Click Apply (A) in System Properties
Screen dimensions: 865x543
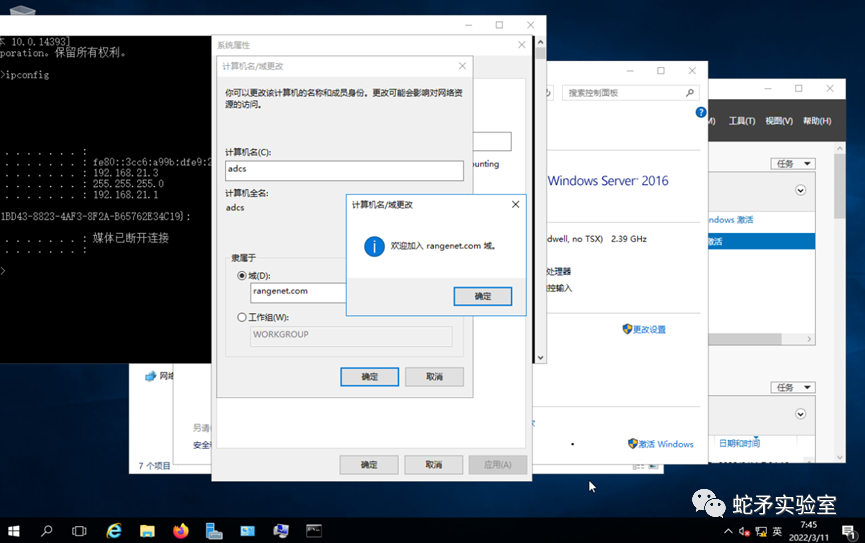pos(498,465)
